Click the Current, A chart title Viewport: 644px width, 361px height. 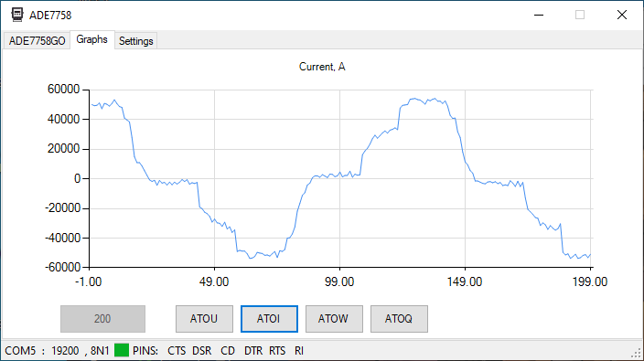point(322,67)
